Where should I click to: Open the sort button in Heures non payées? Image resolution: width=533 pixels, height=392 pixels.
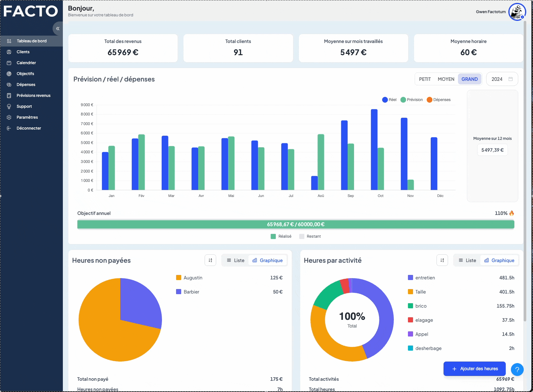pyautogui.click(x=210, y=260)
